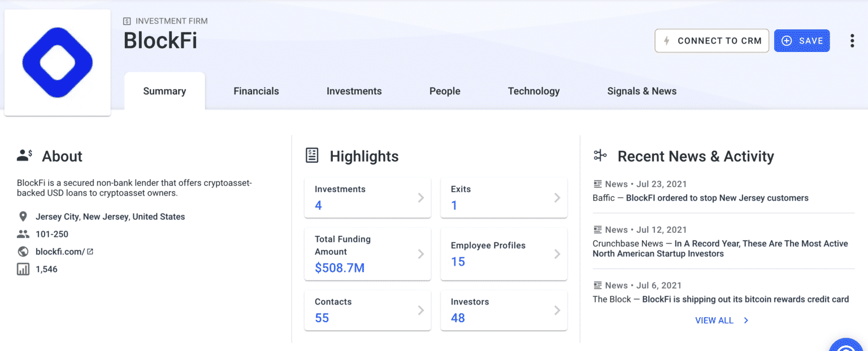Expand the Contacts highlight card chevron
Screen dimensions: 868x351
pyautogui.click(x=420, y=310)
